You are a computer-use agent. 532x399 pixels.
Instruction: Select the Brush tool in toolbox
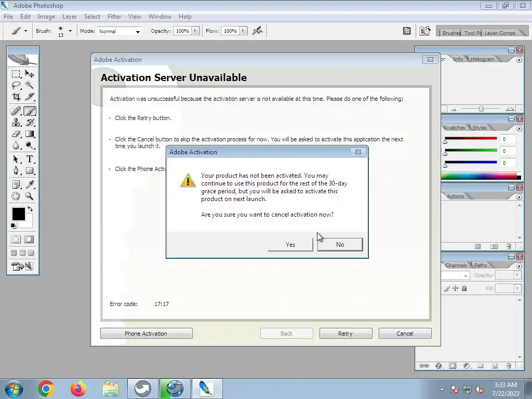30,111
